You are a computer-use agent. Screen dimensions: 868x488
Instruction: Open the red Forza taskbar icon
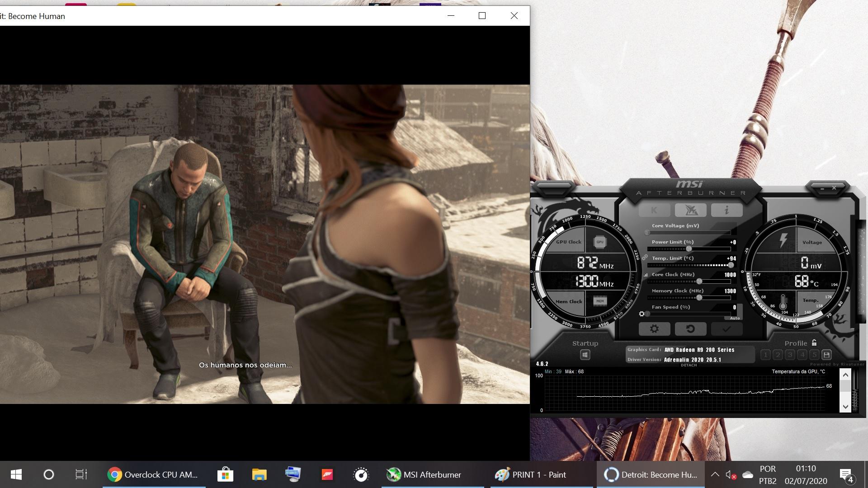pos(327,474)
